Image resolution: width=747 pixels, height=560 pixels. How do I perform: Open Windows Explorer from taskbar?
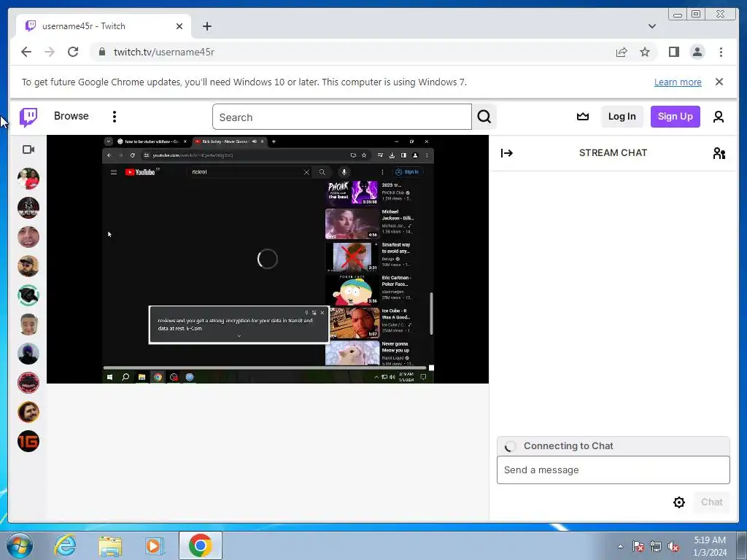[110, 545]
